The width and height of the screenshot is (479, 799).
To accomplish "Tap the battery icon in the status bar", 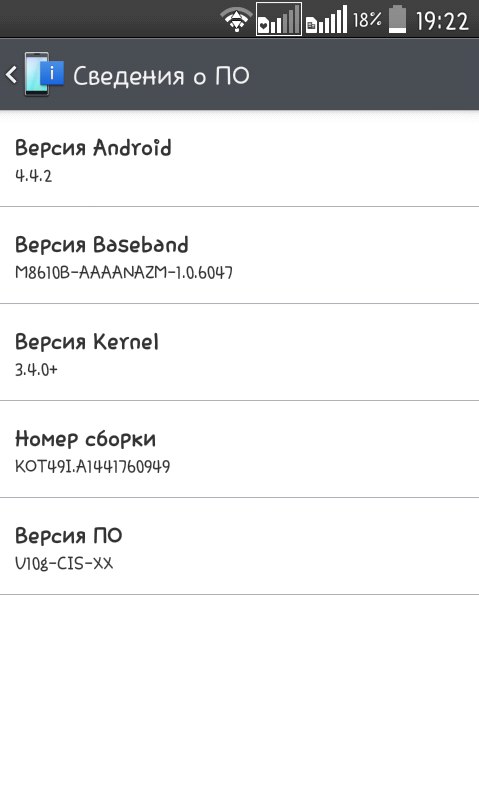I will (x=397, y=19).
